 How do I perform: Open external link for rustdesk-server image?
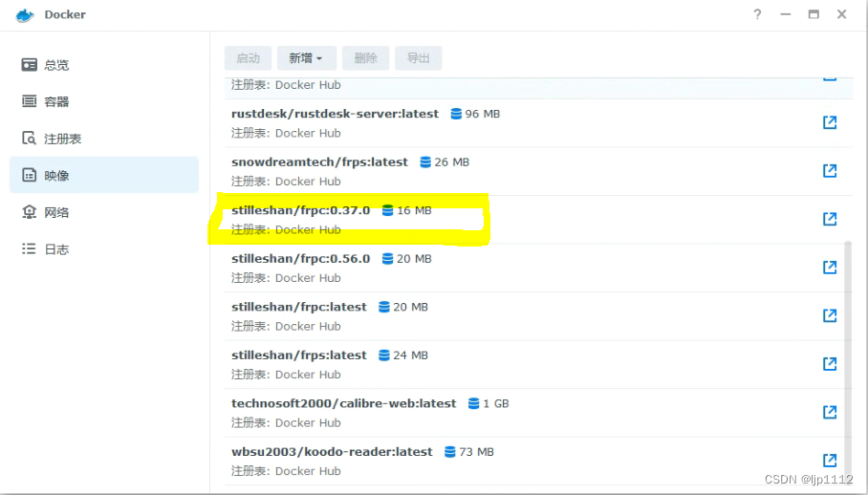(x=829, y=122)
